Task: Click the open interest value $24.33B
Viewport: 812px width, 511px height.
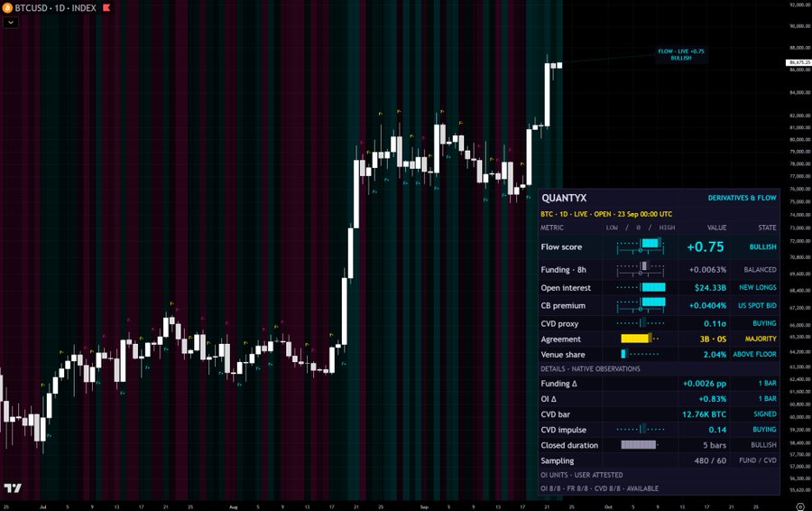Action: (710, 288)
